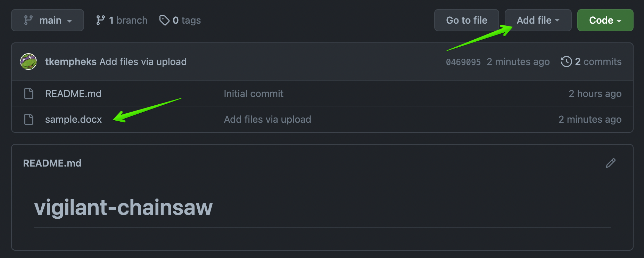
Task: Click the file icon next to README.md
Action: [29, 93]
